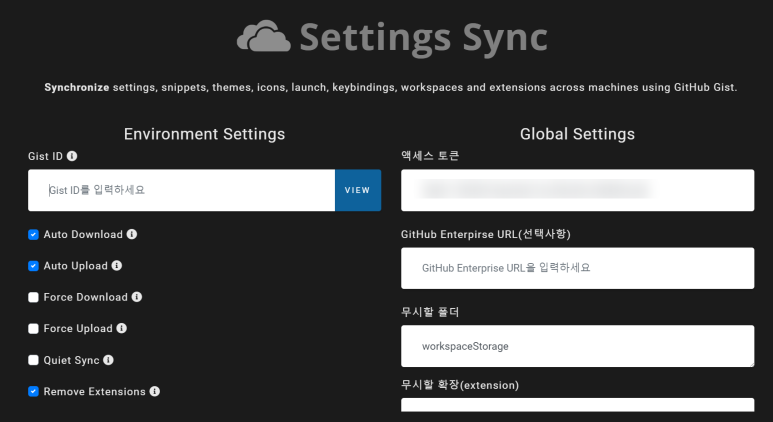Click the GitHub Enterprise URL input field

point(577,268)
